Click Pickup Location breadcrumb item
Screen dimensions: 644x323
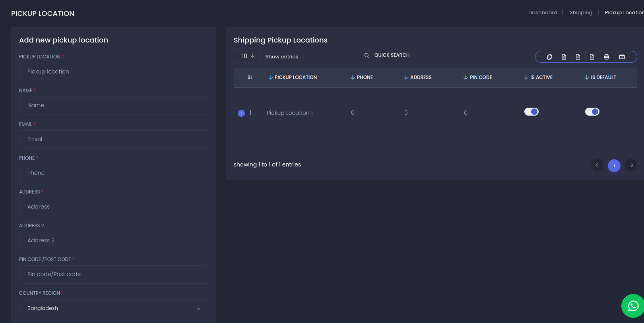pos(624,13)
